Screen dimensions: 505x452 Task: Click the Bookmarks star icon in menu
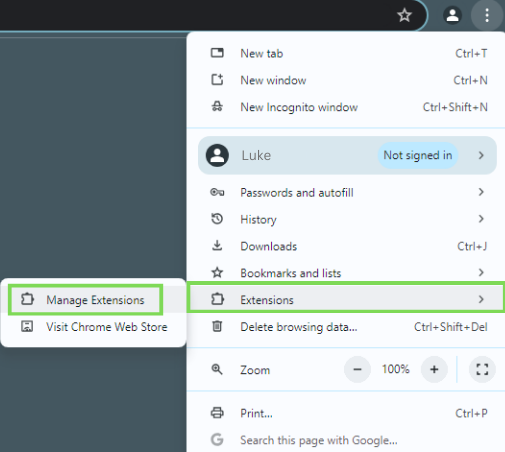point(217,273)
